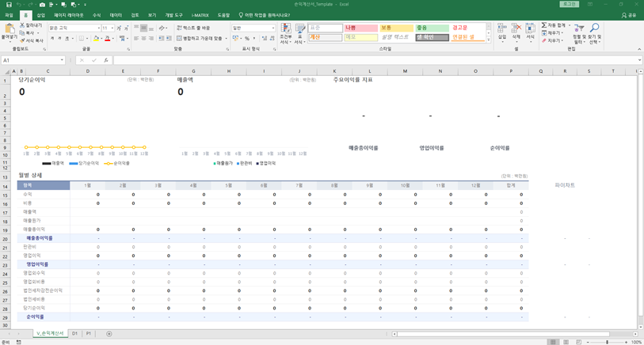Switch to the D1 sheet tab
The image size is (644, 345).
click(x=75, y=334)
